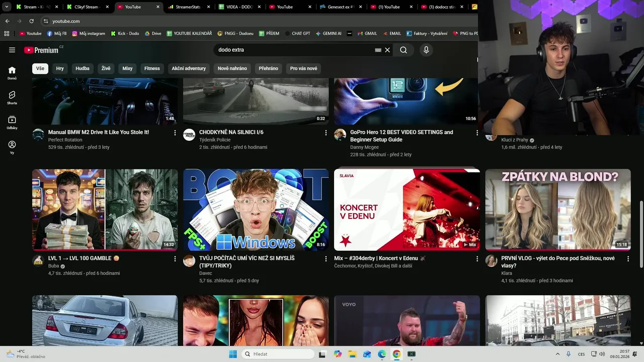Open the Buba channel avatar
This screenshot has width=644, height=362.
click(x=38, y=260)
